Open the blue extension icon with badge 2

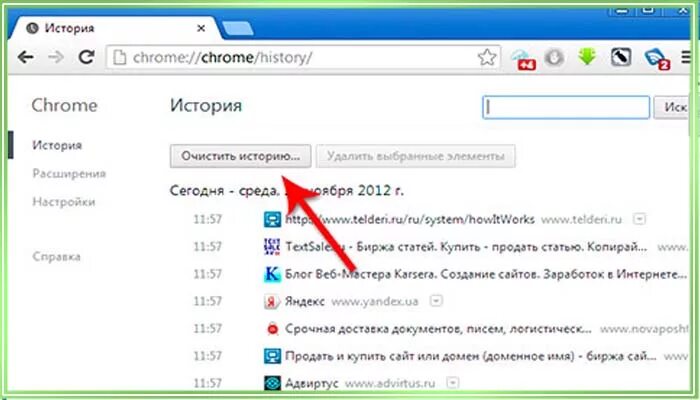[x=657, y=58]
